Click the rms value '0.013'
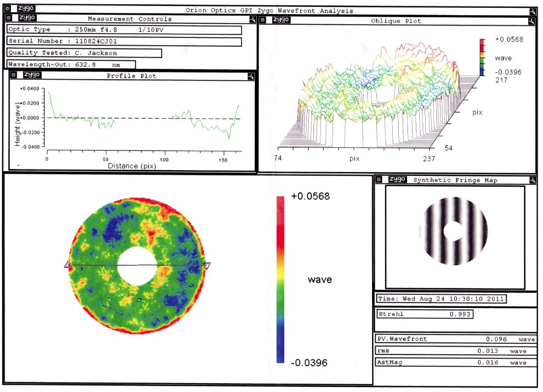 (488, 351)
